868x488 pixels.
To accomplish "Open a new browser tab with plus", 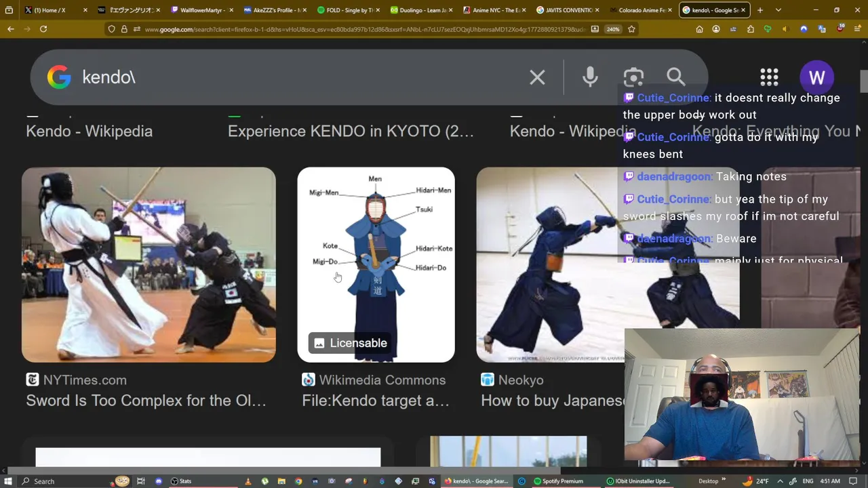I will pyautogui.click(x=760, y=10).
